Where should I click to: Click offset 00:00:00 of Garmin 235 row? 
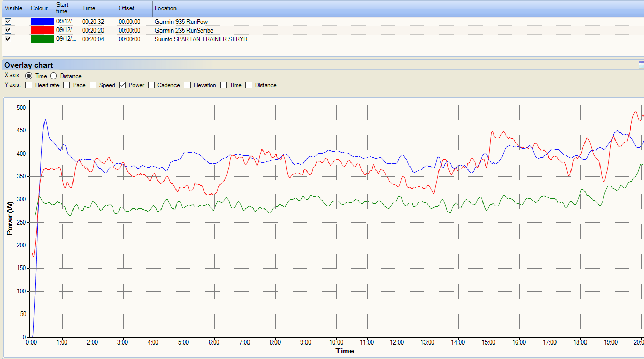(x=129, y=31)
